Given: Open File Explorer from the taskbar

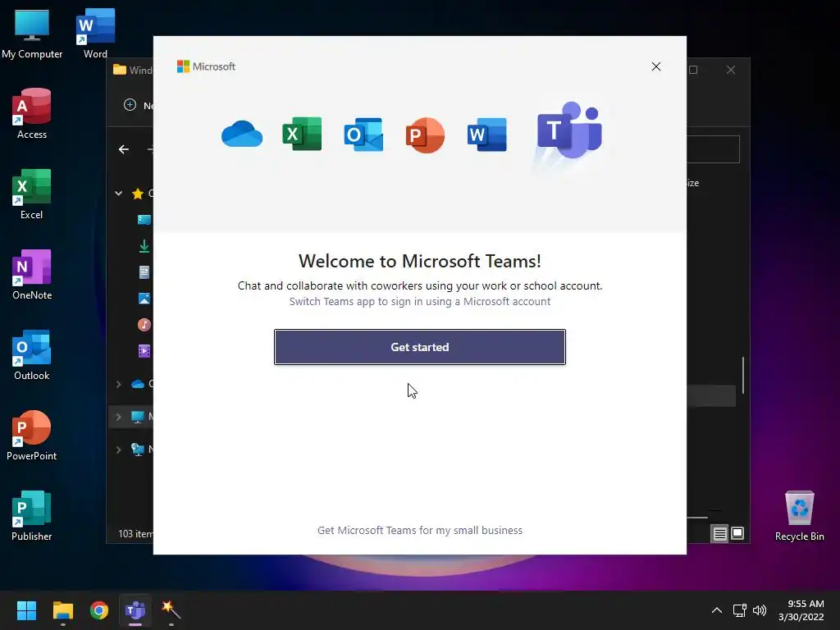Looking at the screenshot, I should [62, 610].
